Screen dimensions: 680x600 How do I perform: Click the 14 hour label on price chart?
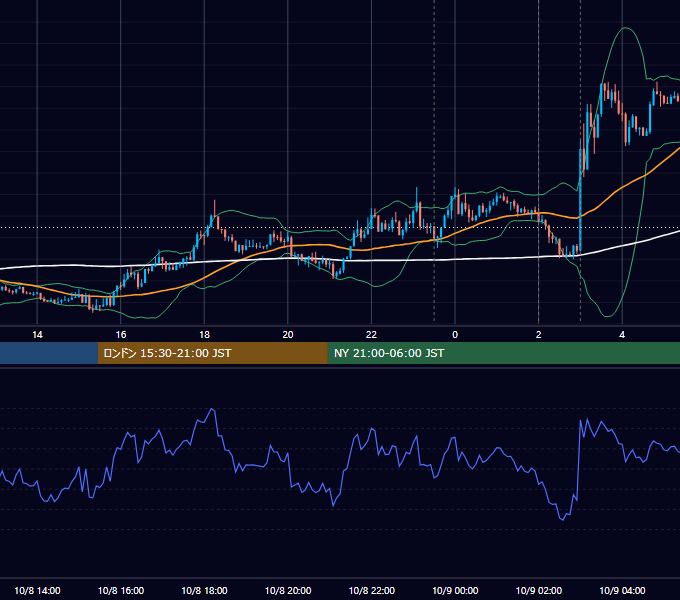[37, 335]
